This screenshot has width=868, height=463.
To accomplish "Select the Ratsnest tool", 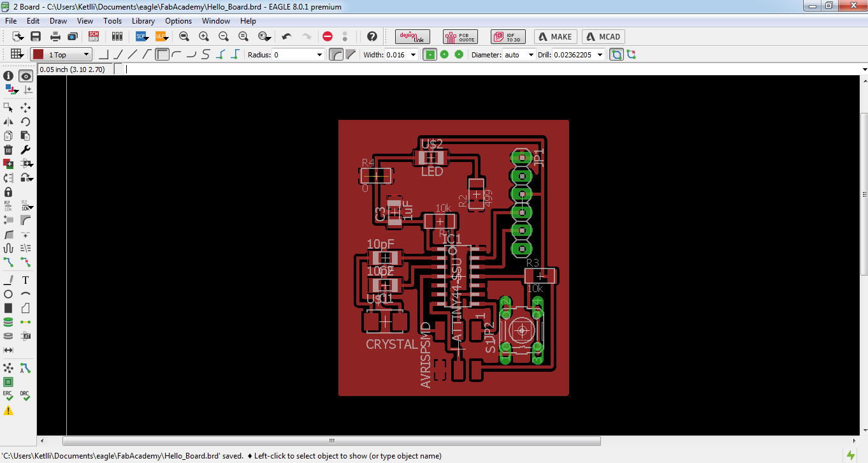I will [8, 368].
